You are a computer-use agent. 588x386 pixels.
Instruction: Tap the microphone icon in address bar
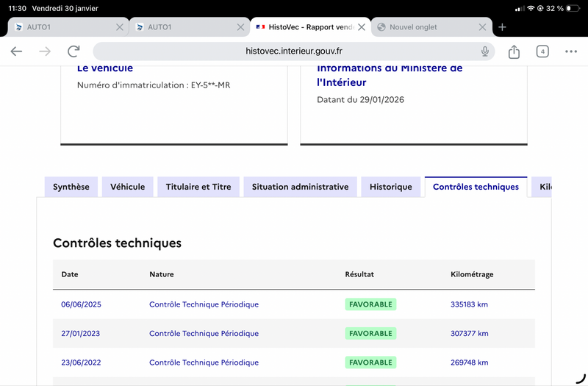[485, 51]
